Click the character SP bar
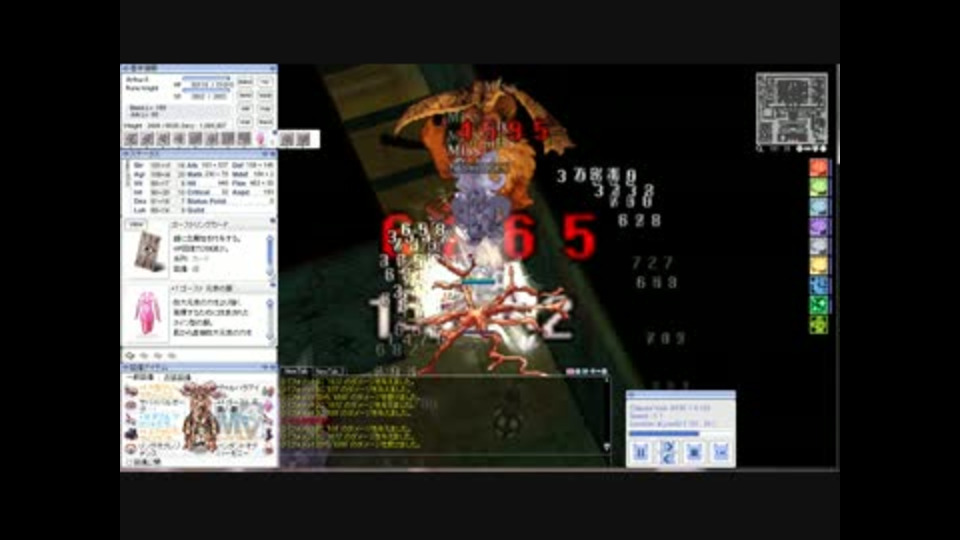 [206, 91]
